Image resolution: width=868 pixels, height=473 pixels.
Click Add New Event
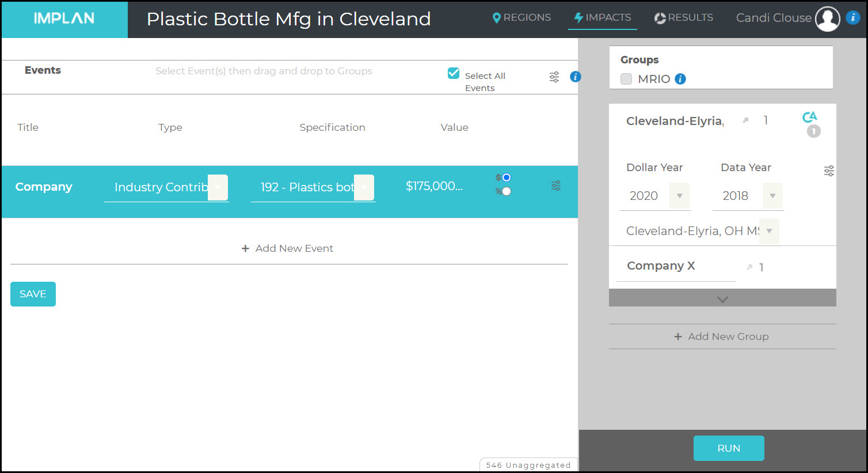pos(288,248)
